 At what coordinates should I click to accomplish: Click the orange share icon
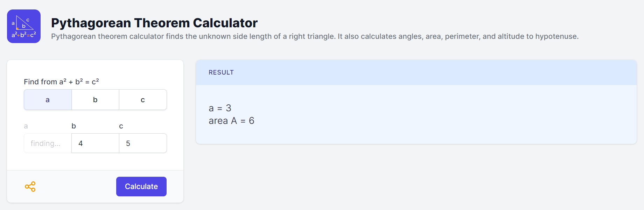coord(30,187)
